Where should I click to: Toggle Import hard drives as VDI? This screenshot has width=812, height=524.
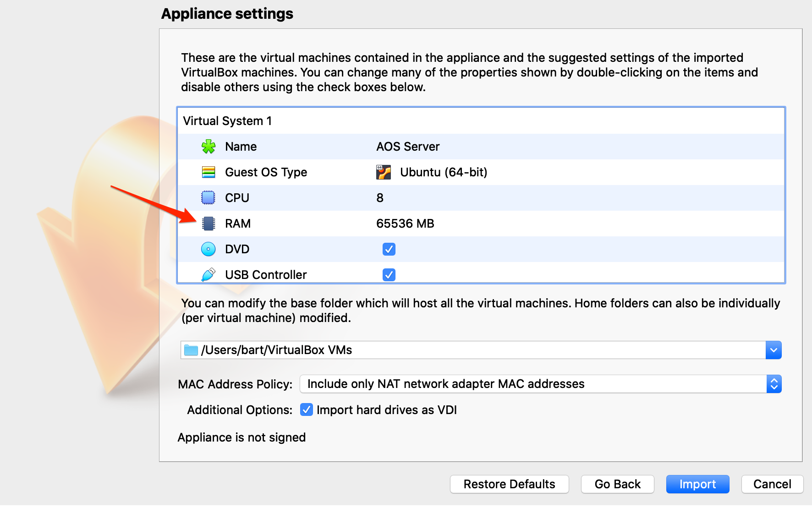coord(307,409)
